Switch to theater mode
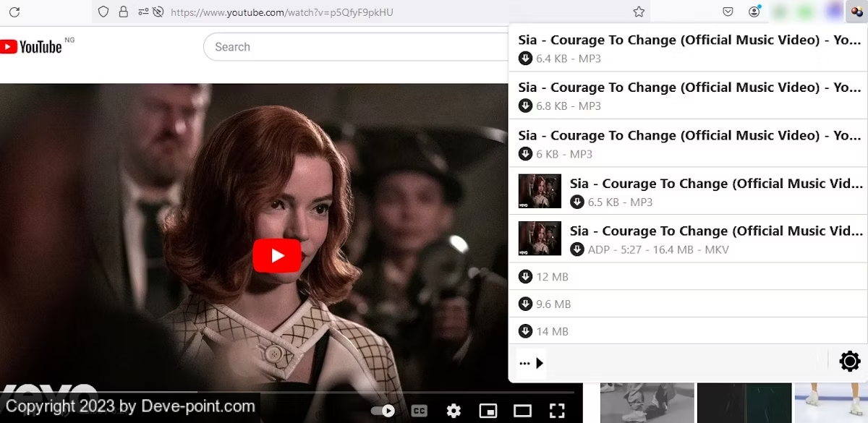The image size is (868, 423). pyautogui.click(x=522, y=411)
